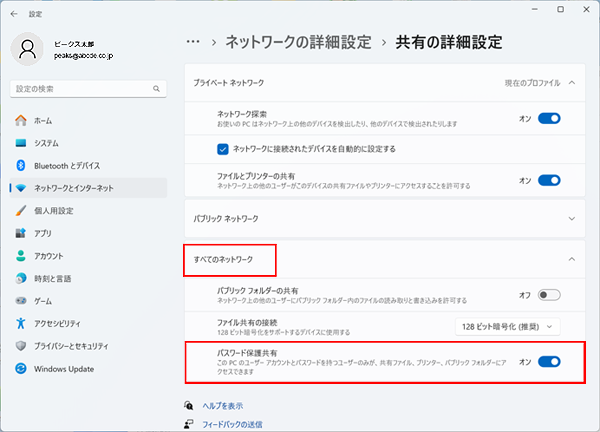Viewport: 600px width, 432px height.
Task: Click the Windows Update icon
Action: [21, 368]
